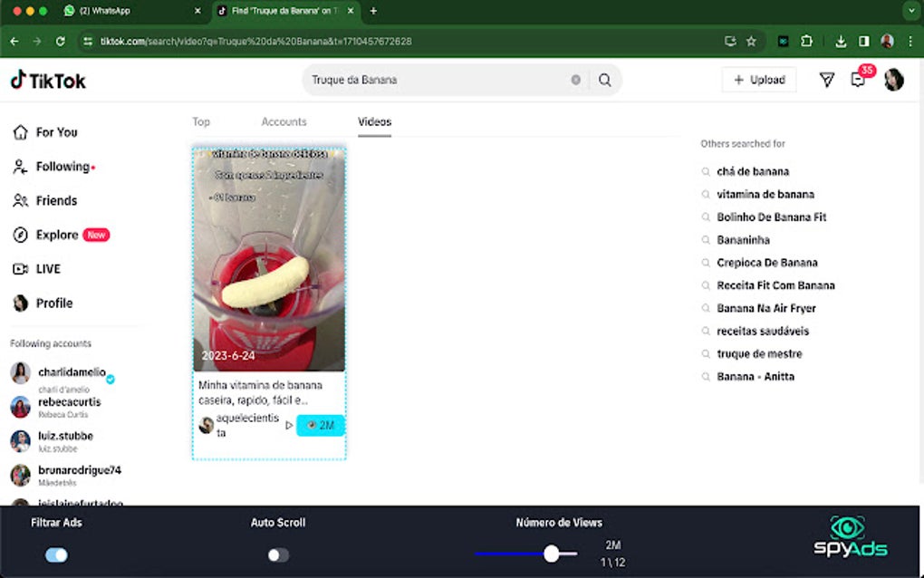Select the Videos results tab
Viewport: 924px width, 578px height.
click(x=375, y=121)
